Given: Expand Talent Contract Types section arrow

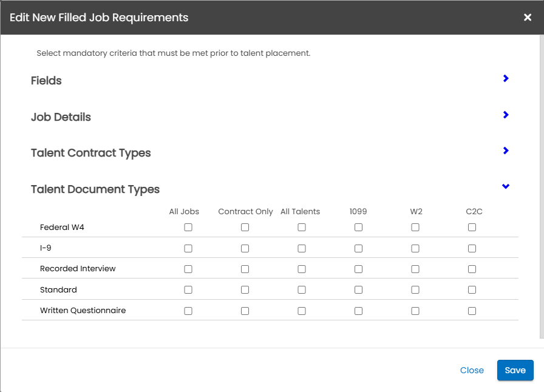Looking at the screenshot, I should pyautogui.click(x=506, y=151).
